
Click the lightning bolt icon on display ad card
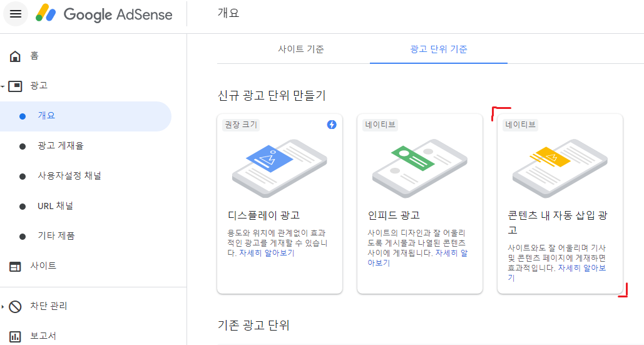(x=332, y=125)
